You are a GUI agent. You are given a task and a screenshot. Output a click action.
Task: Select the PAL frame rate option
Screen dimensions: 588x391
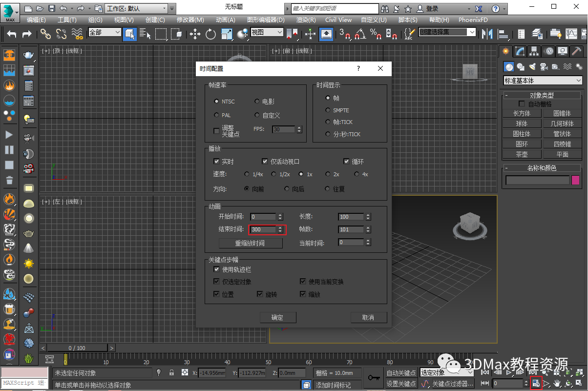(217, 115)
